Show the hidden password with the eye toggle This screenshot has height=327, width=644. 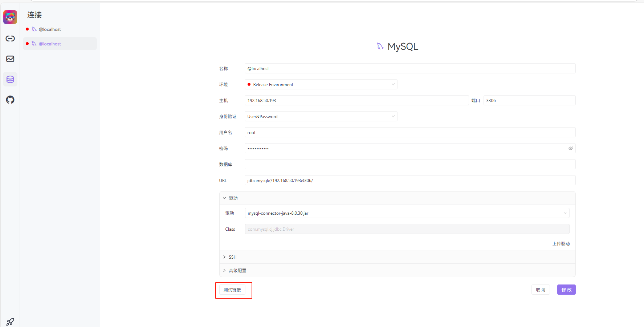click(x=570, y=148)
